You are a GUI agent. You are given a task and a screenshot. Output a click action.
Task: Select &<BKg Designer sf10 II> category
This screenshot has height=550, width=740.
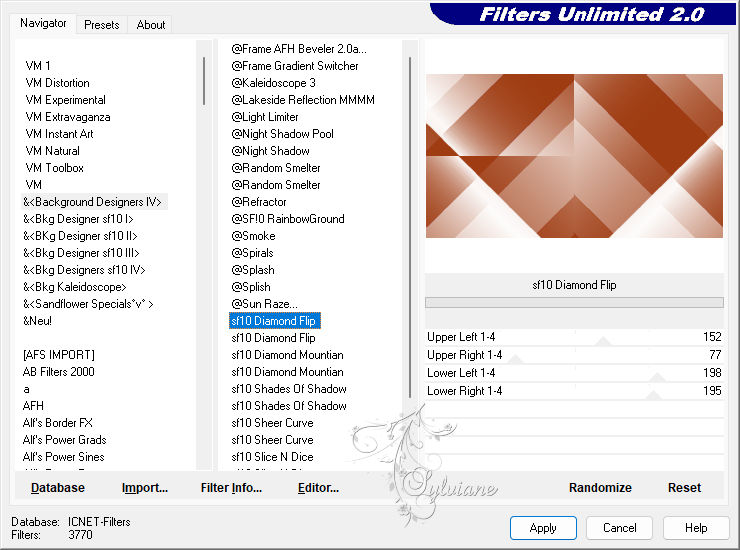tap(80, 236)
